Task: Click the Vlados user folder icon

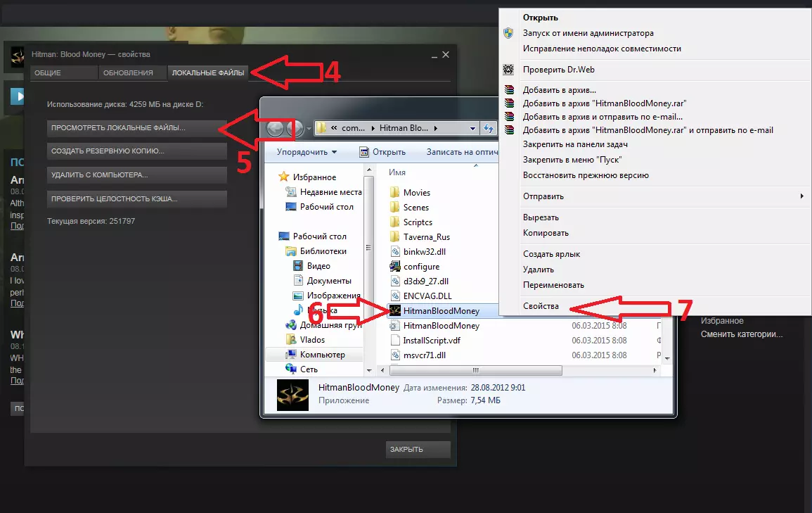Action: 290,339
